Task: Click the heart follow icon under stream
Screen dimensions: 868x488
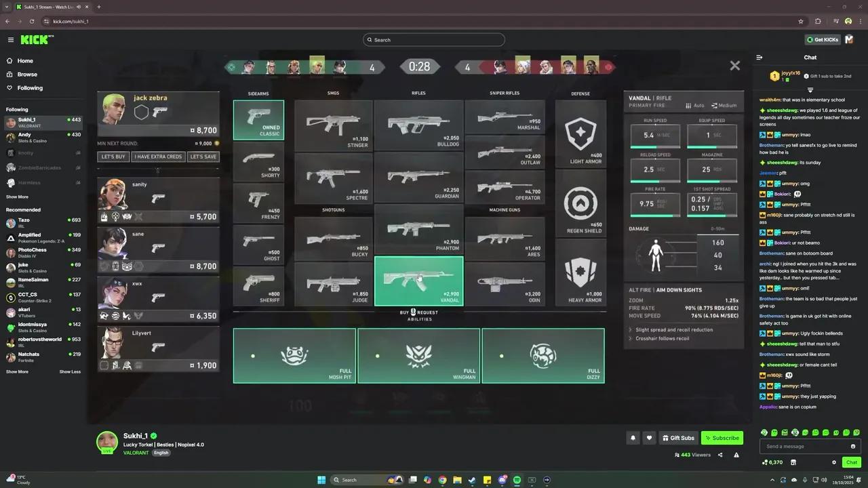Action: tap(649, 438)
